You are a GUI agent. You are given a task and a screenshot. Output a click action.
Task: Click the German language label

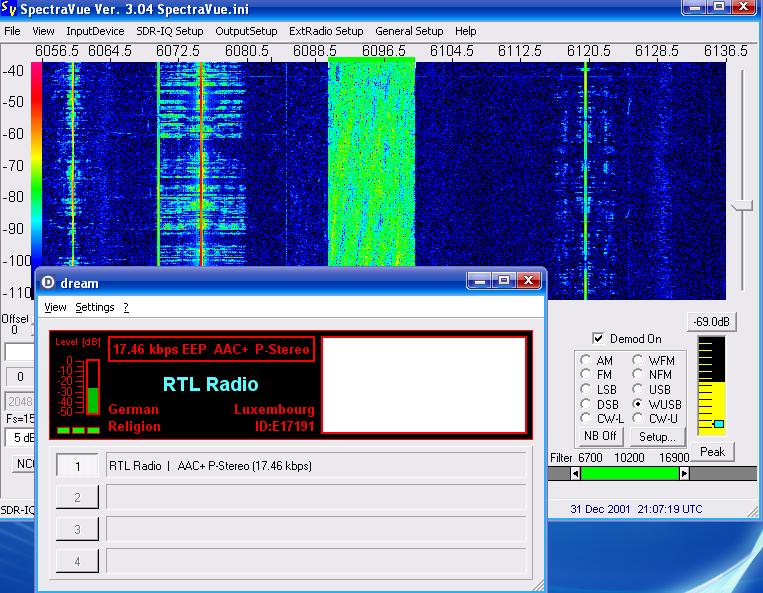[133, 409]
